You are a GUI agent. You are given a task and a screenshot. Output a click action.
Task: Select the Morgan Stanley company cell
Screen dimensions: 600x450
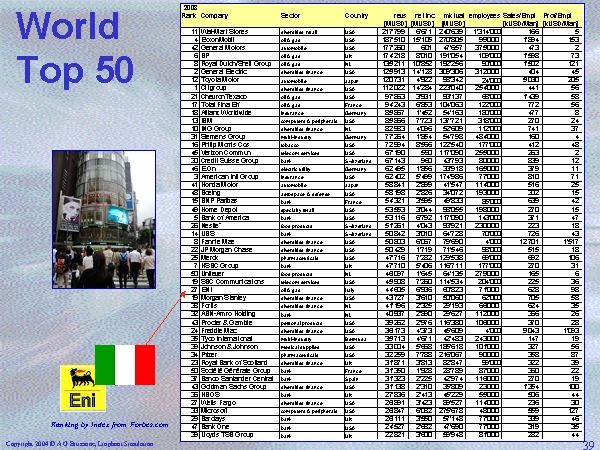click(x=240, y=298)
